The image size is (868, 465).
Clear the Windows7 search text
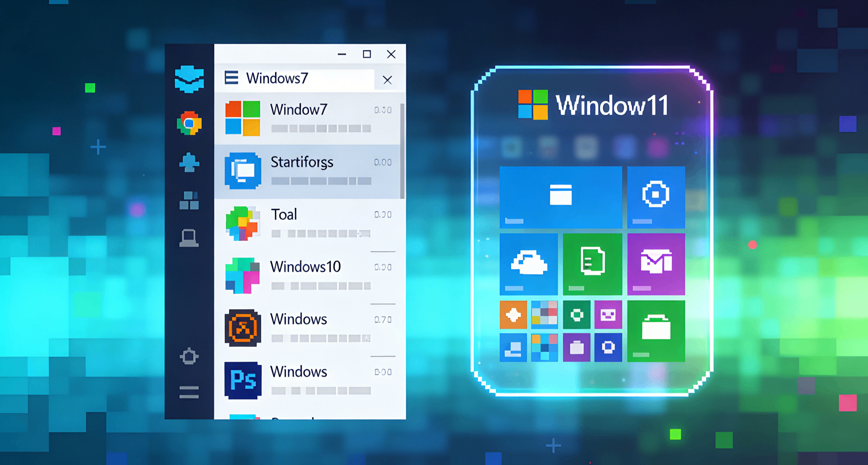[x=388, y=80]
